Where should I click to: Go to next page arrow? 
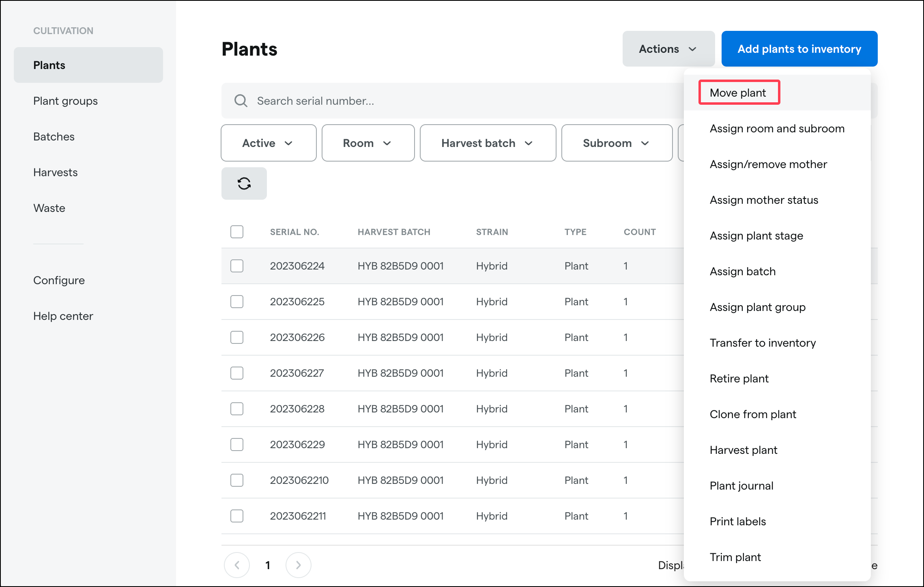tap(299, 565)
